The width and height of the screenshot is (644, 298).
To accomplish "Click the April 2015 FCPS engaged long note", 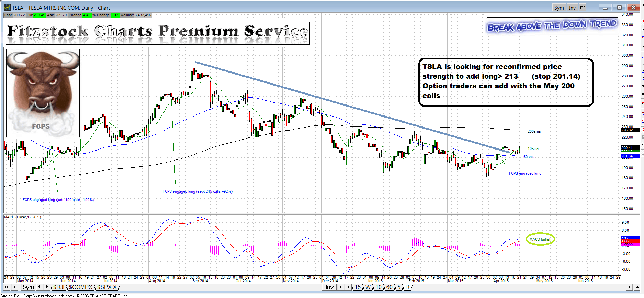I will pos(525,173).
